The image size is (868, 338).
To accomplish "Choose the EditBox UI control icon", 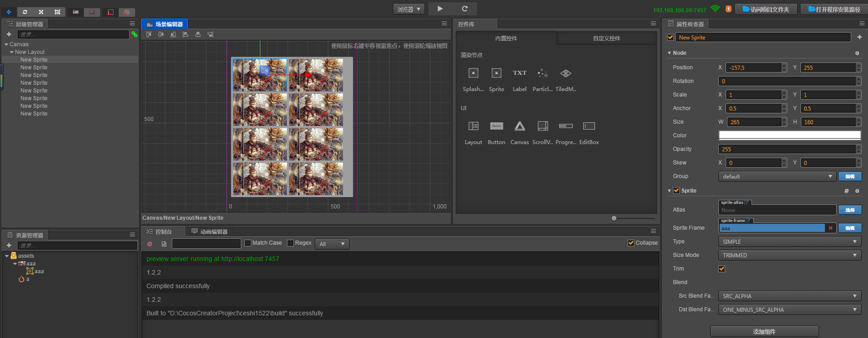I will point(589,126).
